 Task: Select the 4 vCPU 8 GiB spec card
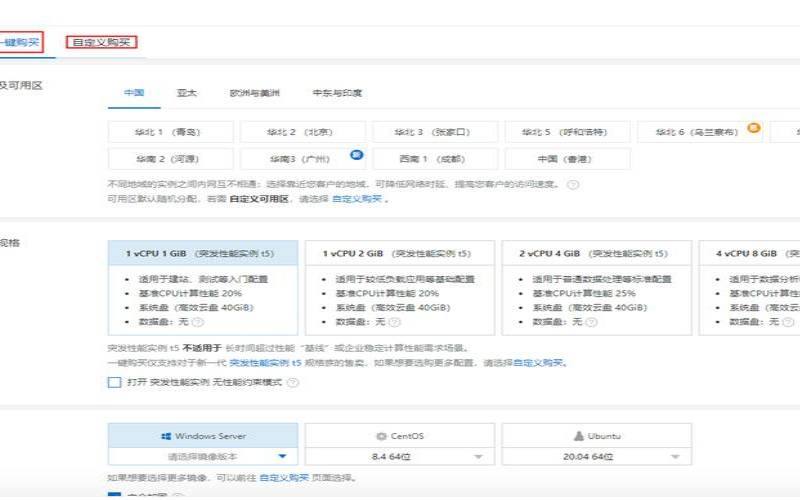point(749,288)
